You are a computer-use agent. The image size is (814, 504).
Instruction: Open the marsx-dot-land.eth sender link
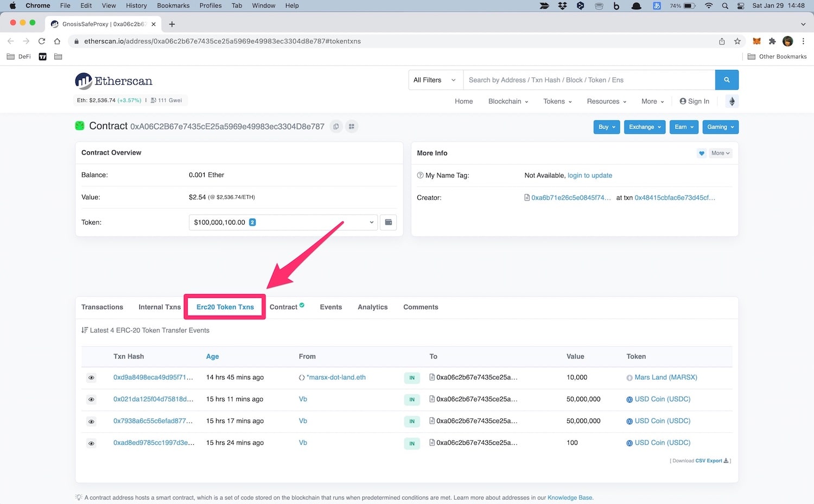[x=336, y=378]
